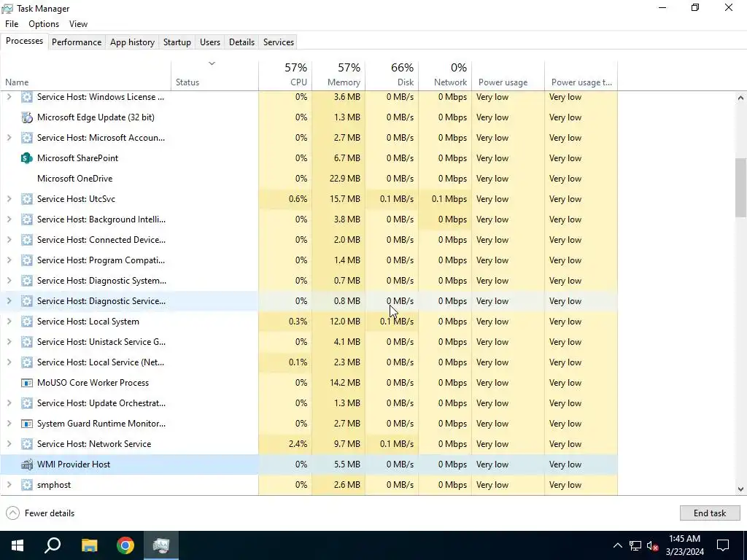Open the Options menu
Screen dimensions: 747x560
[x=44, y=24]
